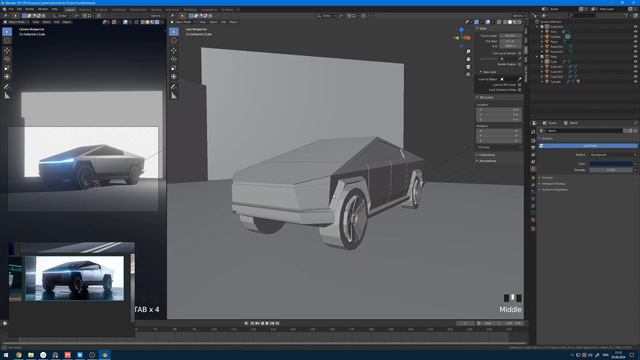Screen dimensions: 640x360
Task: Open the Add menu in right viewport
Action: [223, 22]
